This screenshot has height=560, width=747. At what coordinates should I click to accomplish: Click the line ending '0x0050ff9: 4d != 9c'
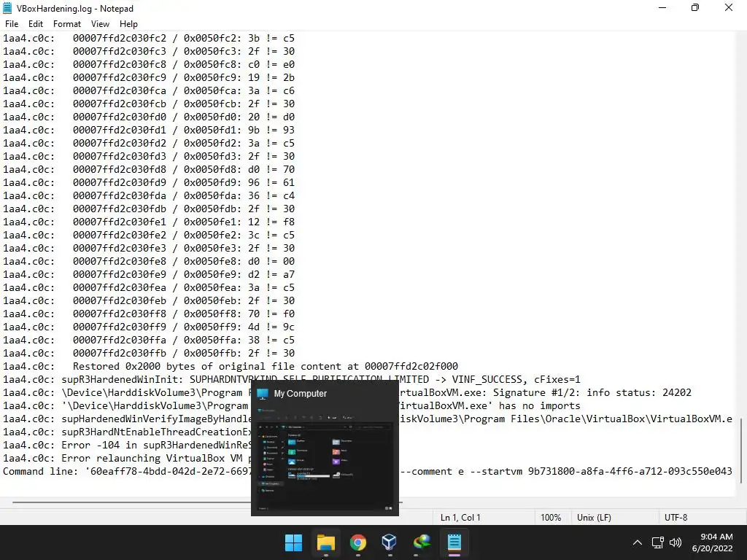[x=149, y=327]
